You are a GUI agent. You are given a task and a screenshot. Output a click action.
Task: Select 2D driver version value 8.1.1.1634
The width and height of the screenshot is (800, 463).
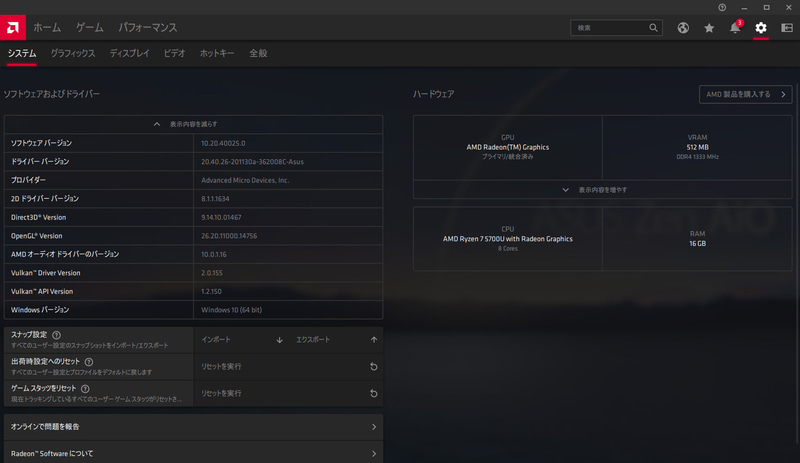coord(215,199)
